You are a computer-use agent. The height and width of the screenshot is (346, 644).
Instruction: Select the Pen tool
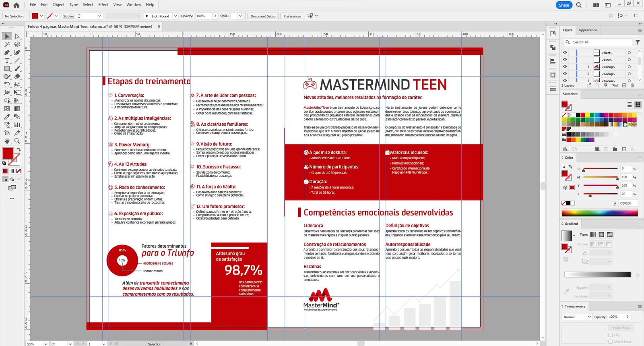(7, 52)
